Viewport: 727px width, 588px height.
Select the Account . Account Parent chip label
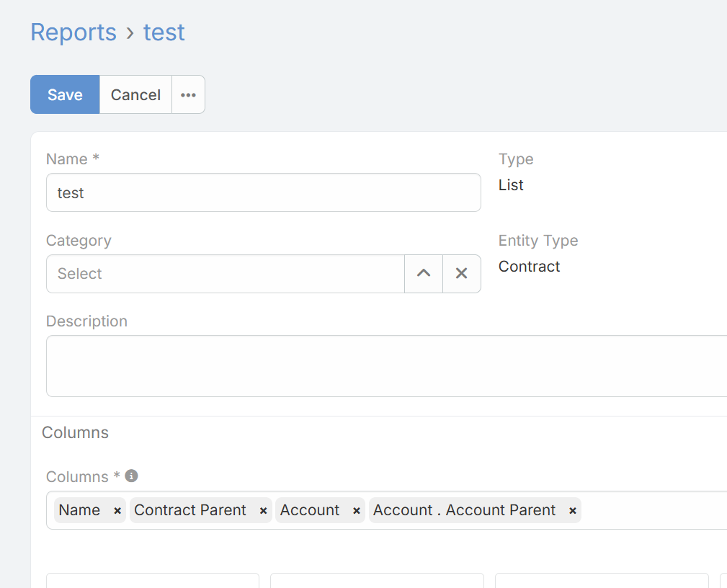click(464, 510)
